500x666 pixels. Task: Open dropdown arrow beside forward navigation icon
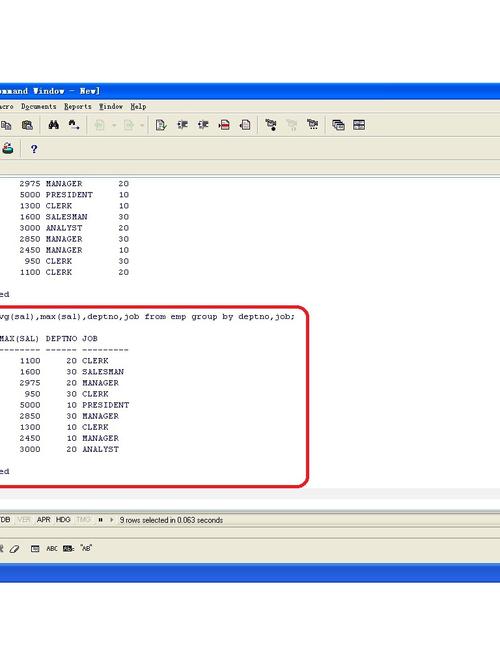(142, 125)
